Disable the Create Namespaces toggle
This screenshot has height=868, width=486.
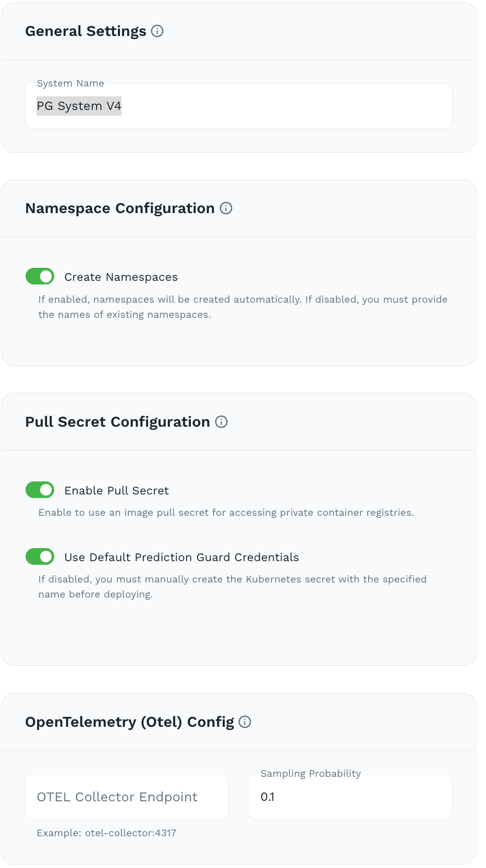pyautogui.click(x=40, y=276)
